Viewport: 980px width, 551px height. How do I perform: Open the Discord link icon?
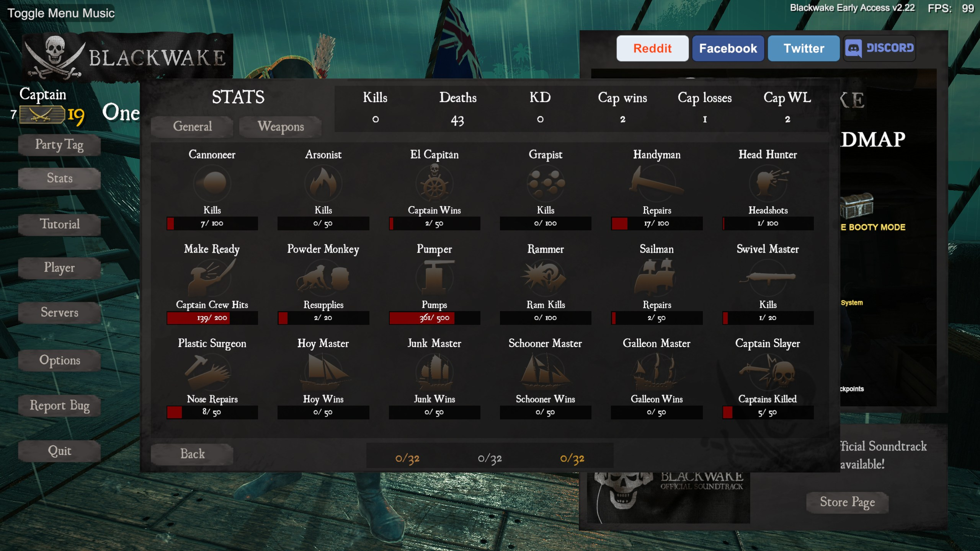pos(880,48)
